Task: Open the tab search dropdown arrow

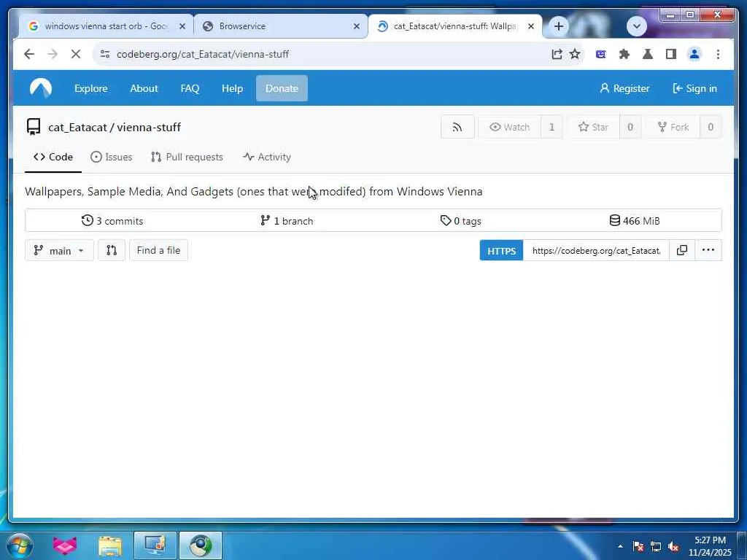Action: [x=636, y=26]
